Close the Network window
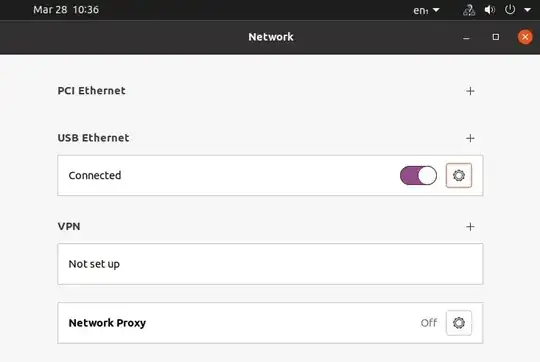Image resolution: width=540 pixels, height=362 pixels. tap(525, 37)
